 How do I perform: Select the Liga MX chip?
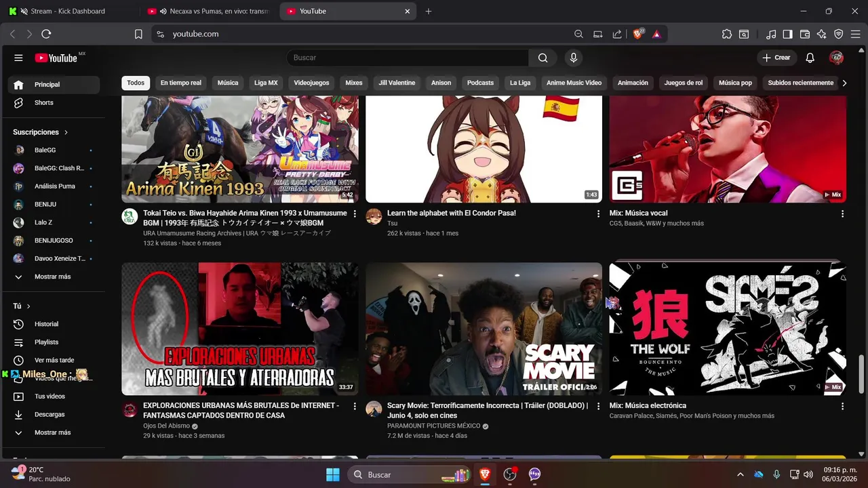pos(266,83)
